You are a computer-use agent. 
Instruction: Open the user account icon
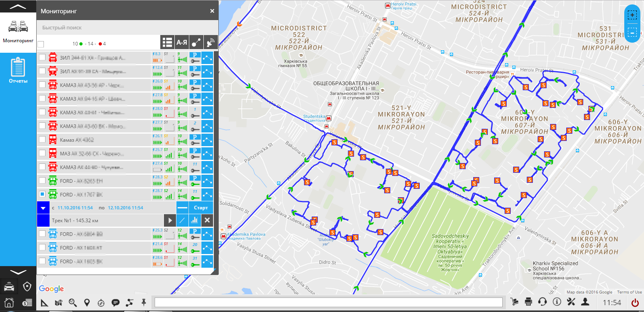(585, 302)
